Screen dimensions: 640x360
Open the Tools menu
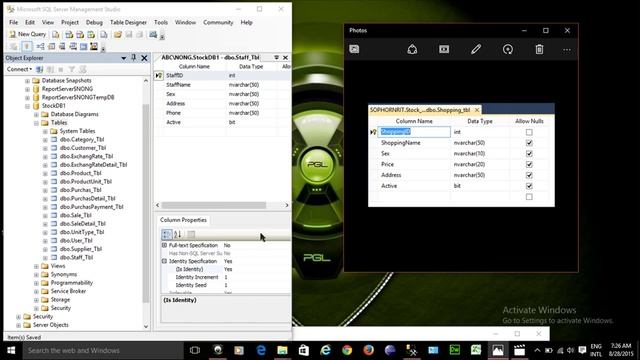click(161, 22)
